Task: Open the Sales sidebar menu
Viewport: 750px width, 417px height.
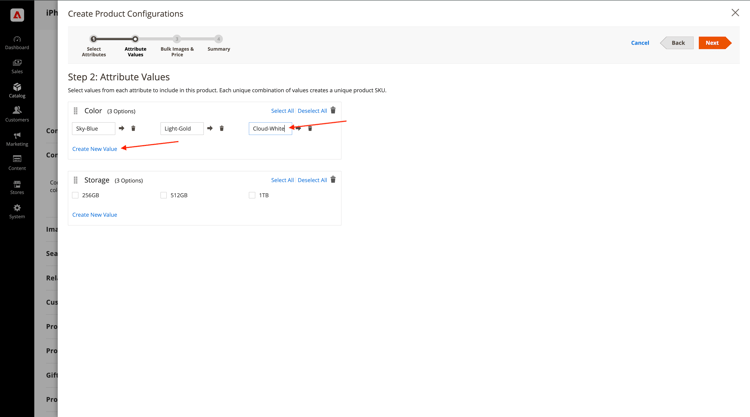Action: (17, 66)
